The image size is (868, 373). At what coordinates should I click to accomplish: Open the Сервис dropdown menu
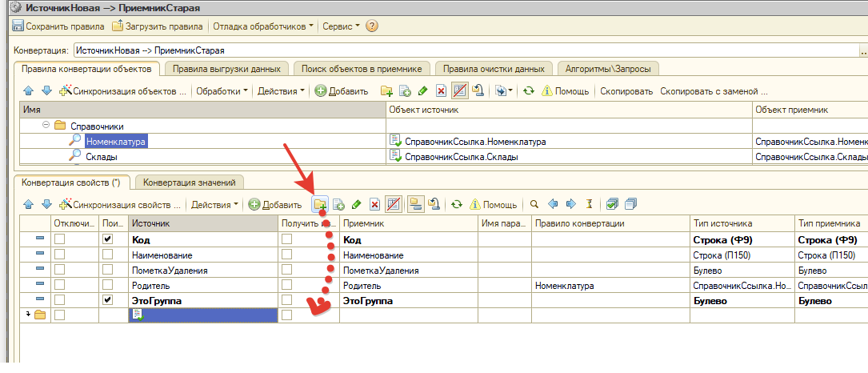341,26
